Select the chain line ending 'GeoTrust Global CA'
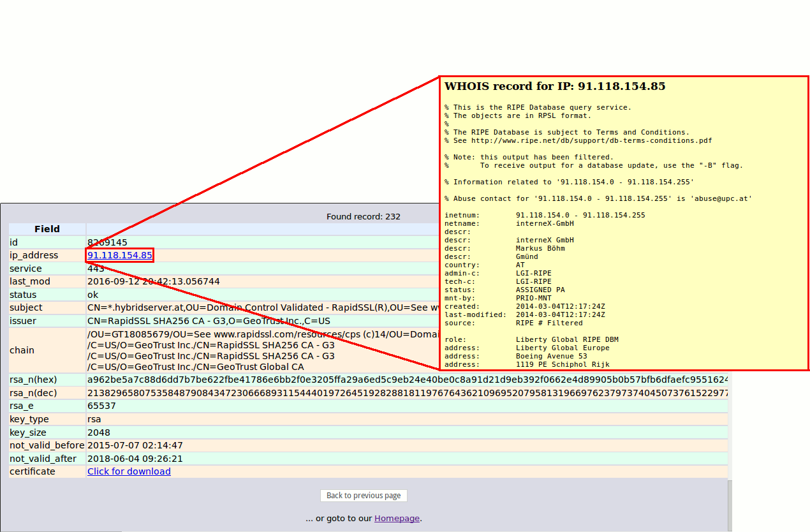810x532 pixels. (196, 367)
